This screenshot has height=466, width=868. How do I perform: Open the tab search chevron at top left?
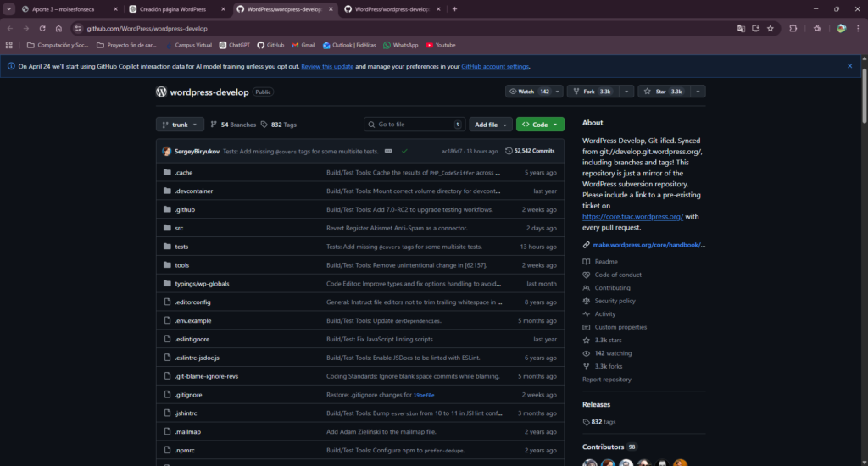[8, 8]
